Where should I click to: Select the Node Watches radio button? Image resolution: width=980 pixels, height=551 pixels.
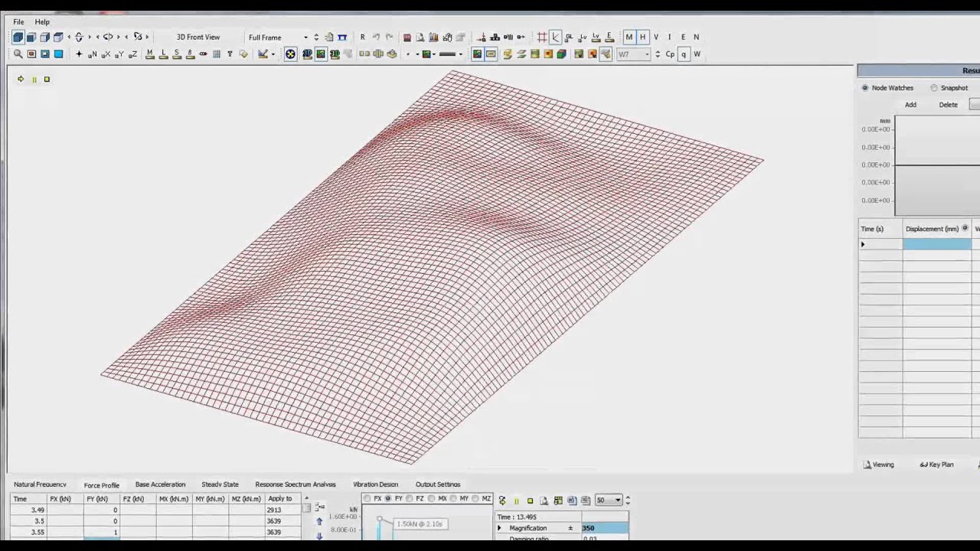pyautogui.click(x=865, y=88)
